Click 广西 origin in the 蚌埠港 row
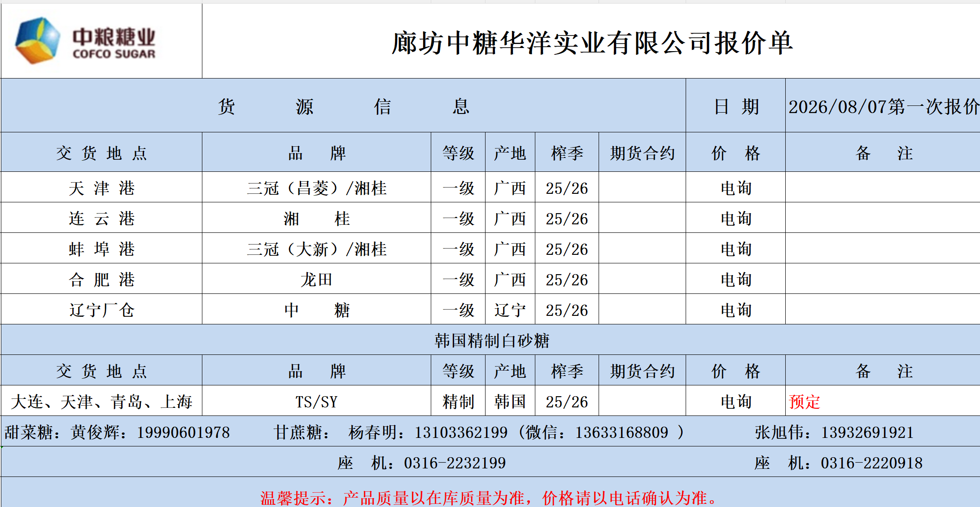Image resolution: width=980 pixels, height=507 pixels. pyautogui.click(x=510, y=249)
